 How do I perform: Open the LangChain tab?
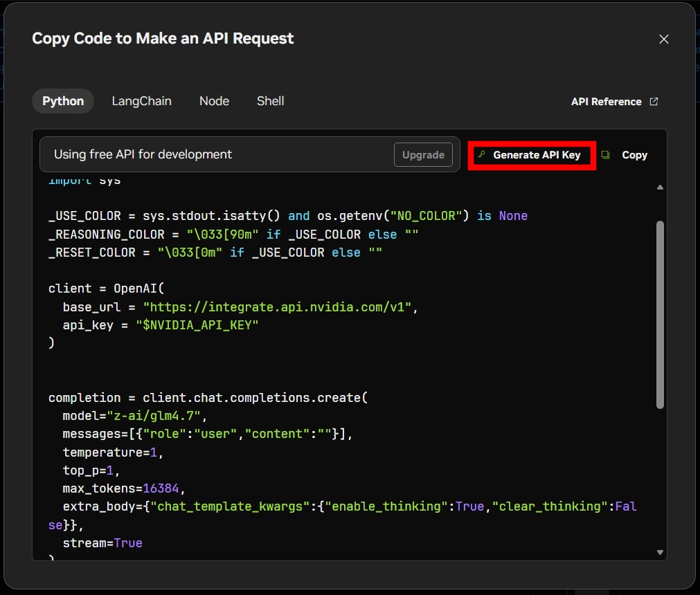(141, 101)
